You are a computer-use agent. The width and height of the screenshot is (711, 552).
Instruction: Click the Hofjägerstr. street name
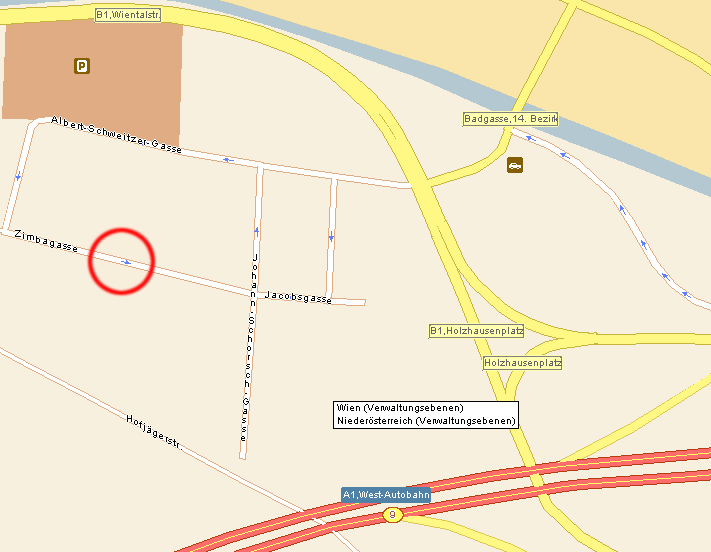(x=155, y=432)
